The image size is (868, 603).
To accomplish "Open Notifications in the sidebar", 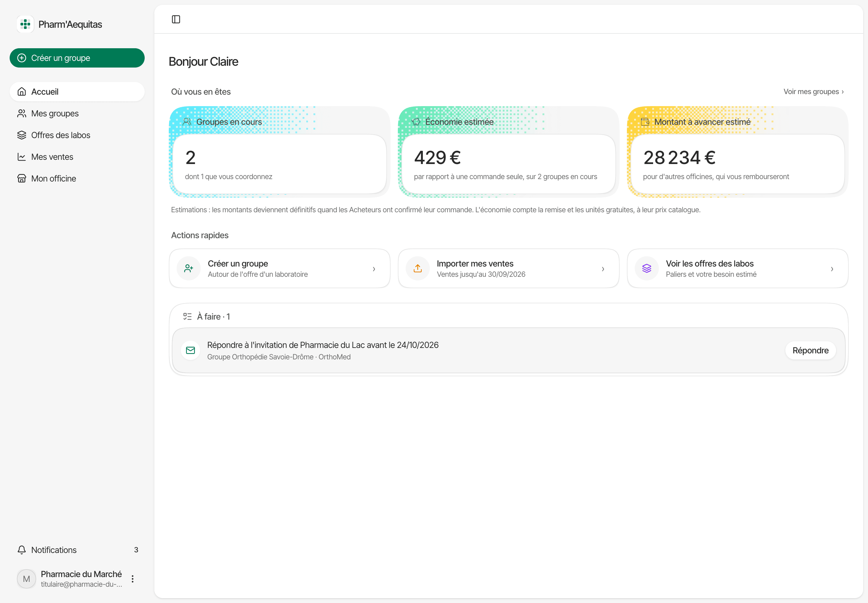I will point(77,550).
